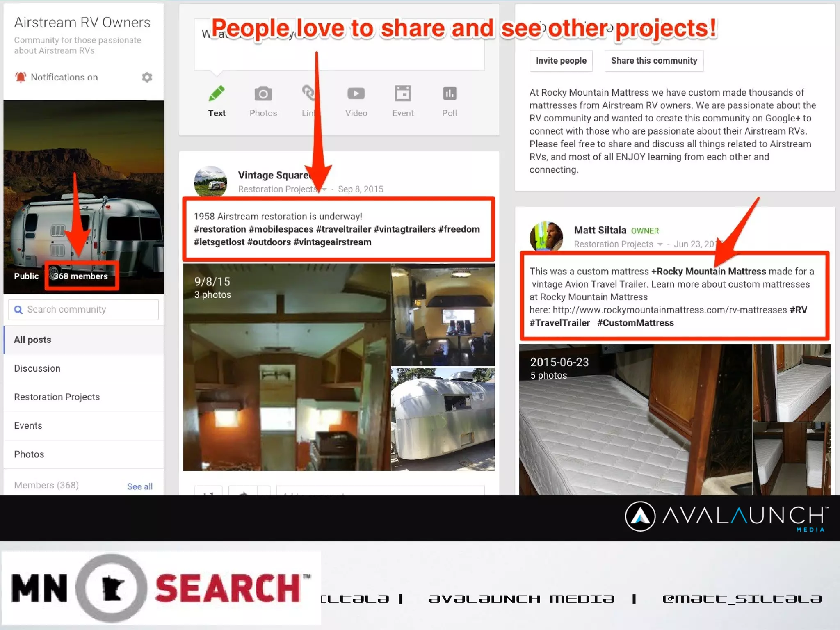Focus the Search community field
Viewport: 840px width, 630px height.
(x=84, y=310)
